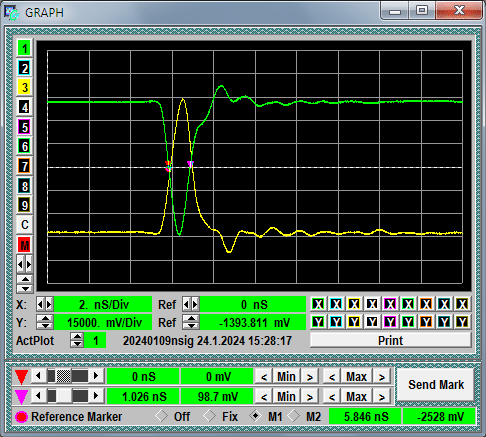486x437 pixels.
Task: Click magenta marker slider right arrow
Action: 96,396
